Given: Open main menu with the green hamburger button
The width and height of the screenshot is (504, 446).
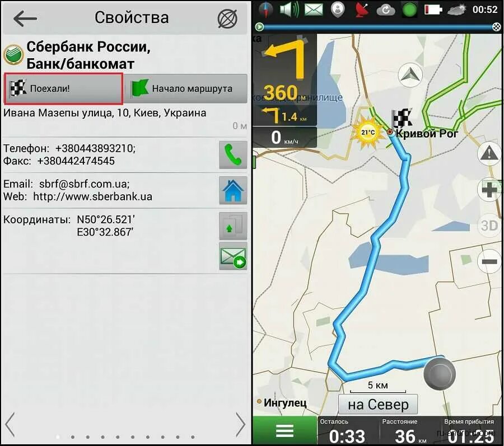Looking at the screenshot, I should click(285, 430).
